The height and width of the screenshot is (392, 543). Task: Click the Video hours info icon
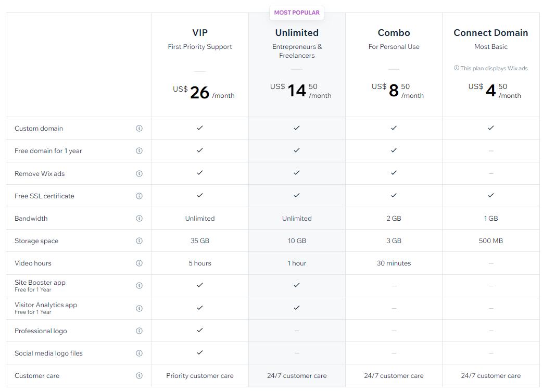tap(139, 263)
